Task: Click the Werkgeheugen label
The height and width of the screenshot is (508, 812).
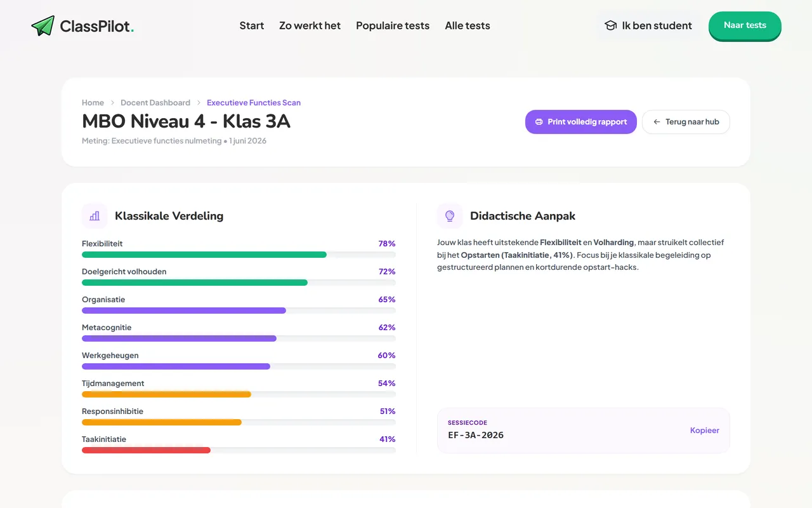Action: [110, 356]
